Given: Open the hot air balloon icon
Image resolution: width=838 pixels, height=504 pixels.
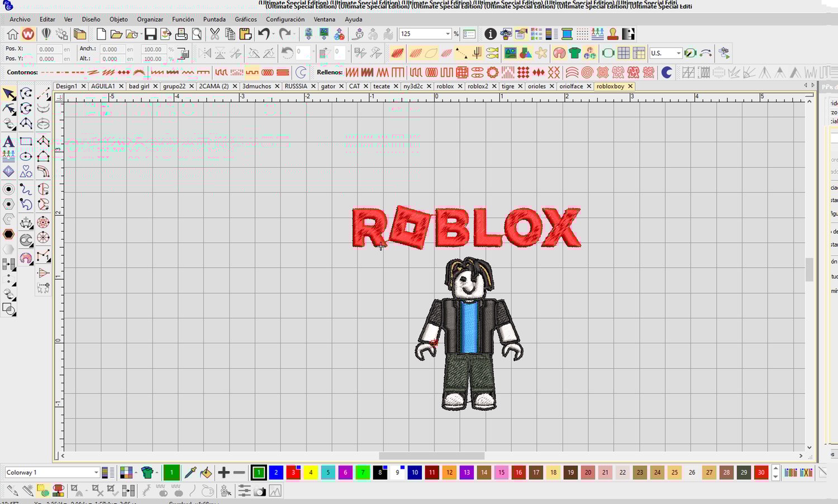Looking at the screenshot, I should [x=46, y=35].
